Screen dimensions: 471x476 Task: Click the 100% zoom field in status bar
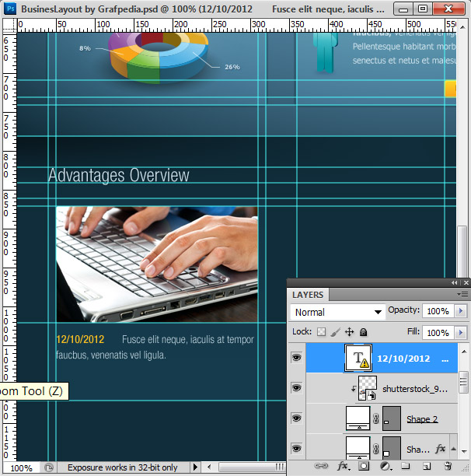pyautogui.click(x=21, y=467)
